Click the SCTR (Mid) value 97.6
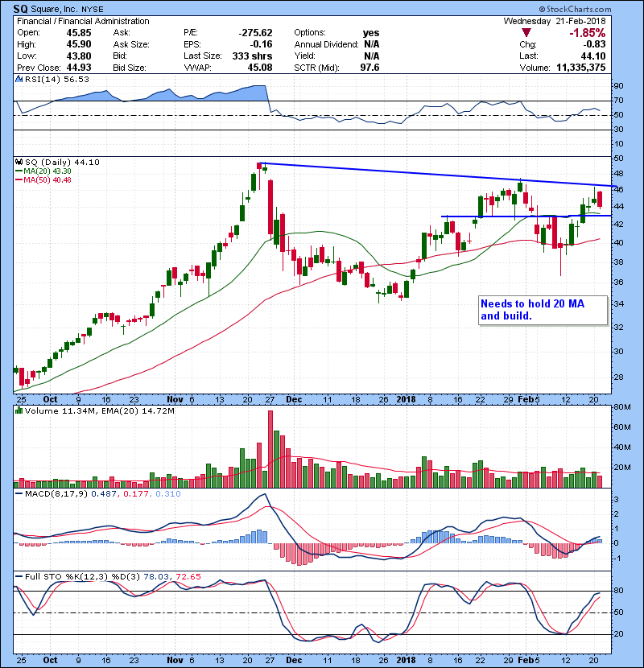The image size is (644, 668). tap(369, 56)
